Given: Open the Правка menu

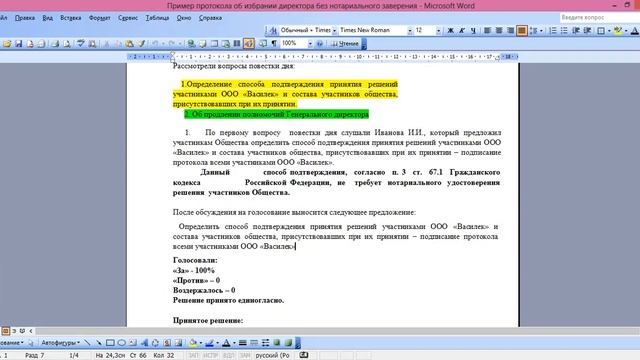Looking at the screenshot, I should tap(25, 18).
